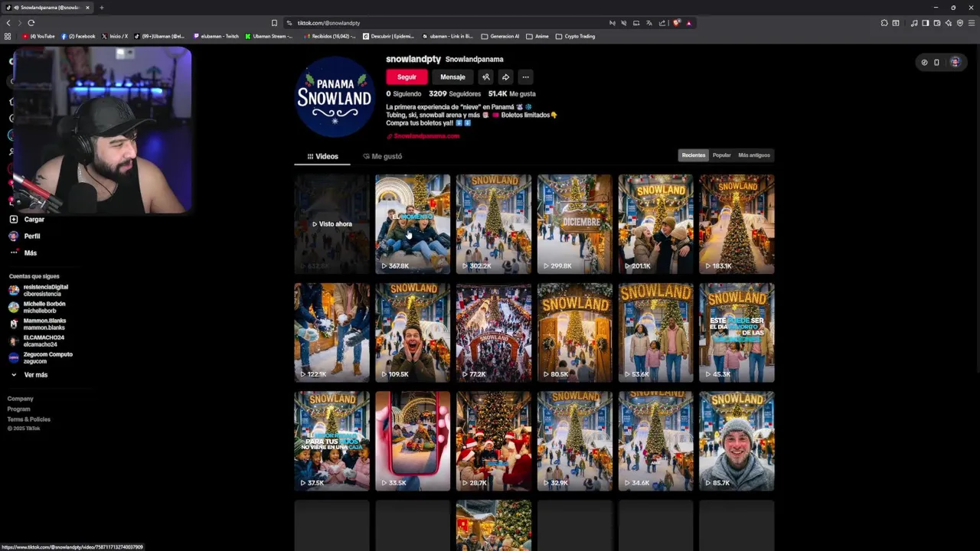Open Zegucom Computo followed account
The height and width of the screenshot is (551, 980).
pyautogui.click(x=41, y=357)
